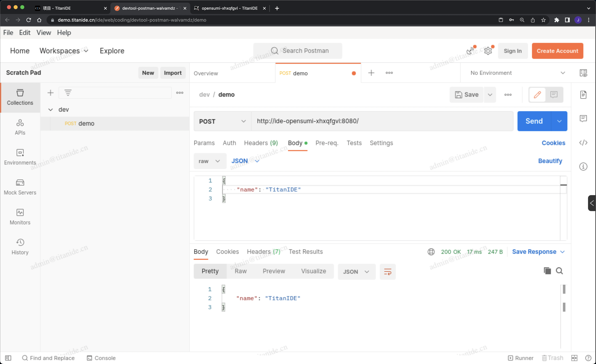
Task: Switch to request Headers (9) tab
Action: 261,143
